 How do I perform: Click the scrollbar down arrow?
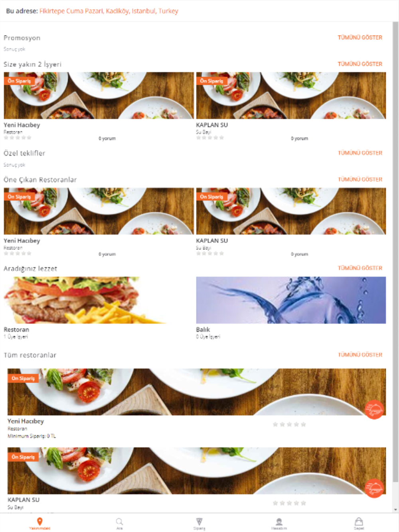click(395, 510)
